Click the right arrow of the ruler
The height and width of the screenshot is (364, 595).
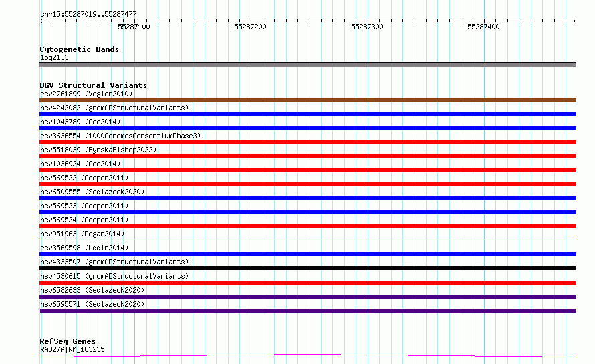point(574,21)
